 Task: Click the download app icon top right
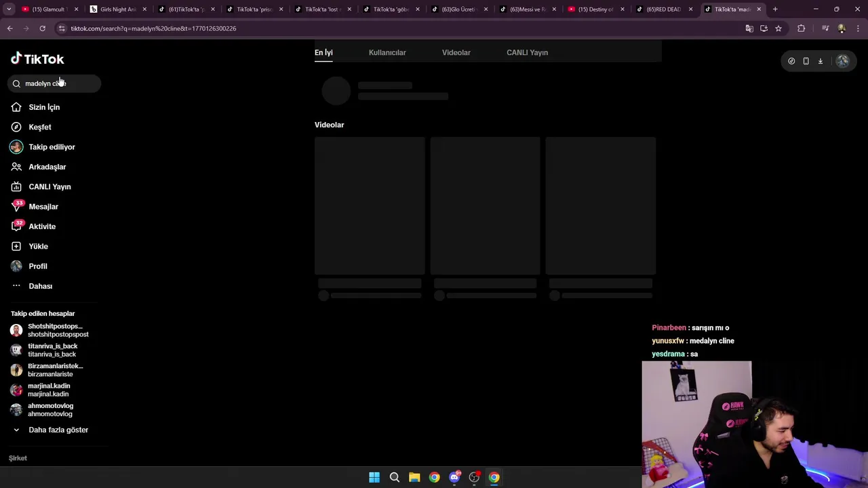tap(820, 61)
